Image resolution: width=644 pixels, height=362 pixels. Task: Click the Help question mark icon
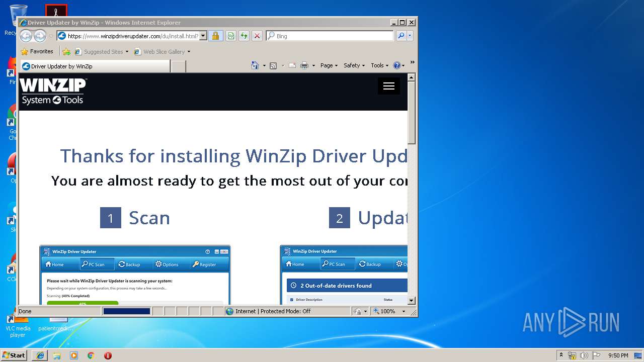click(396, 65)
